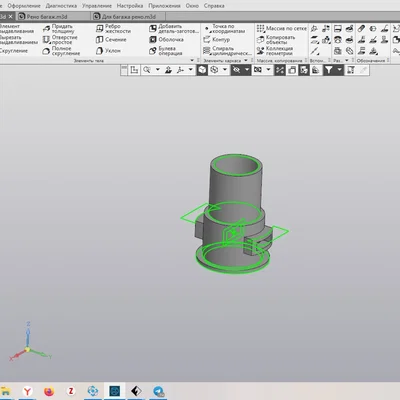Open the filter dropdown arrow
This screenshot has height=400, width=400.
click(339, 70)
